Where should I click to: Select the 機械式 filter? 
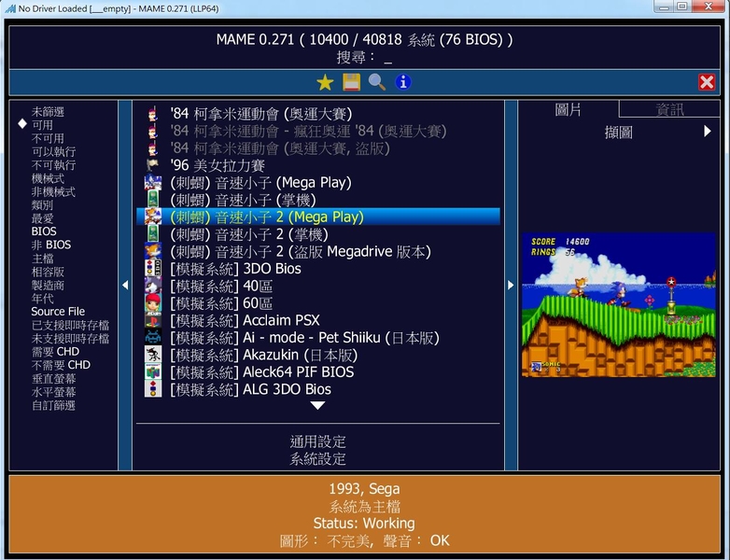[48, 178]
